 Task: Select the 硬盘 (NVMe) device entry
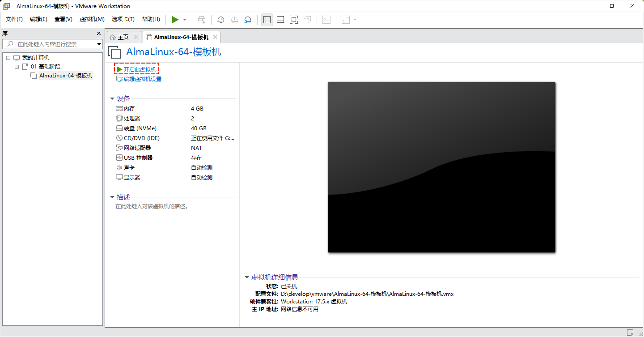[x=140, y=128]
